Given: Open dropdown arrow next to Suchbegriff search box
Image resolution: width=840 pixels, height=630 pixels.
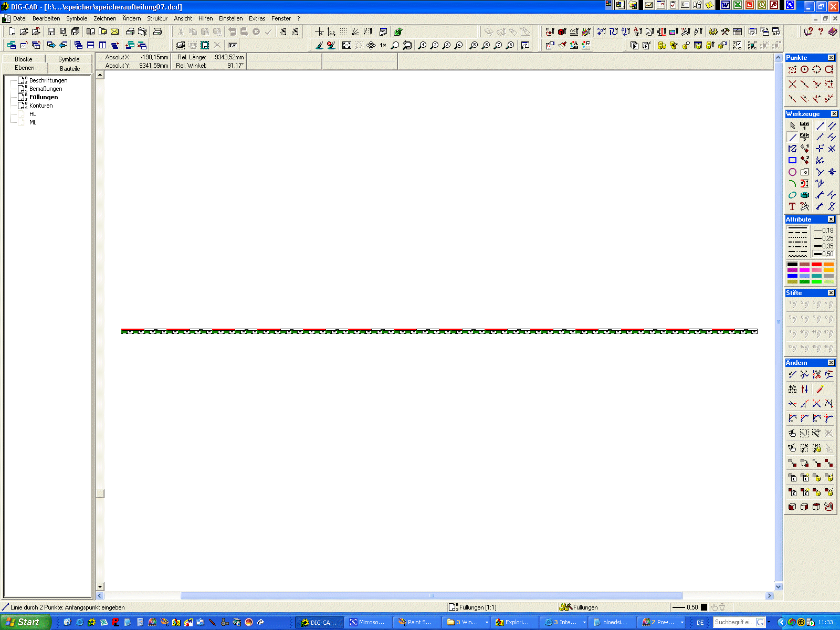Looking at the screenshot, I should click(769, 622).
